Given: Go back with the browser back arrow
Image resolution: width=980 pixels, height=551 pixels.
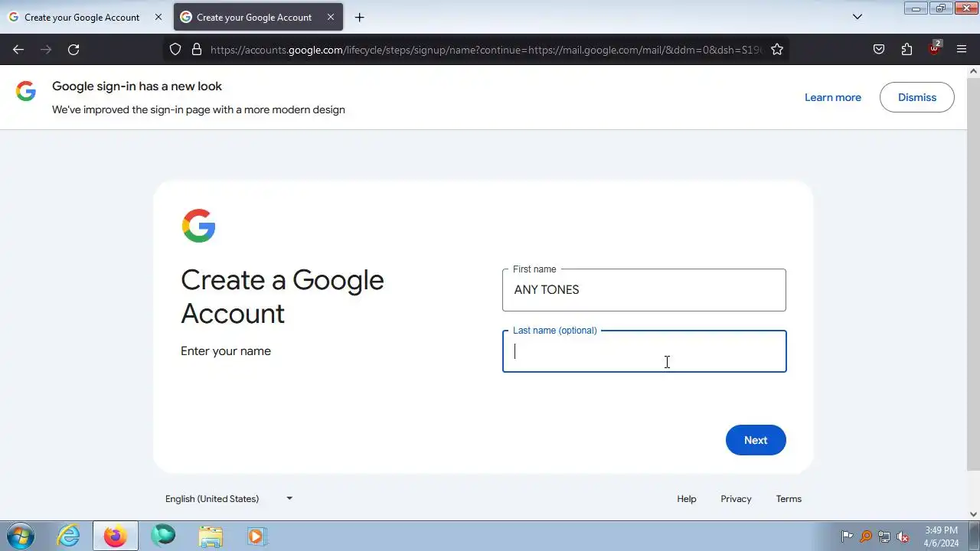Looking at the screenshot, I should 18,50.
